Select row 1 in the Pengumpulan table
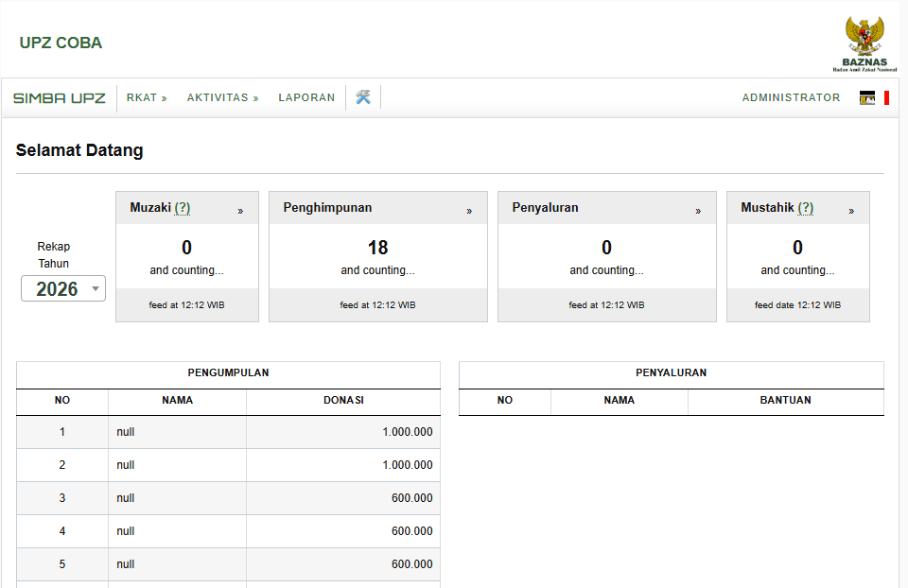The width and height of the screenshot is (908, 588). 227,432
